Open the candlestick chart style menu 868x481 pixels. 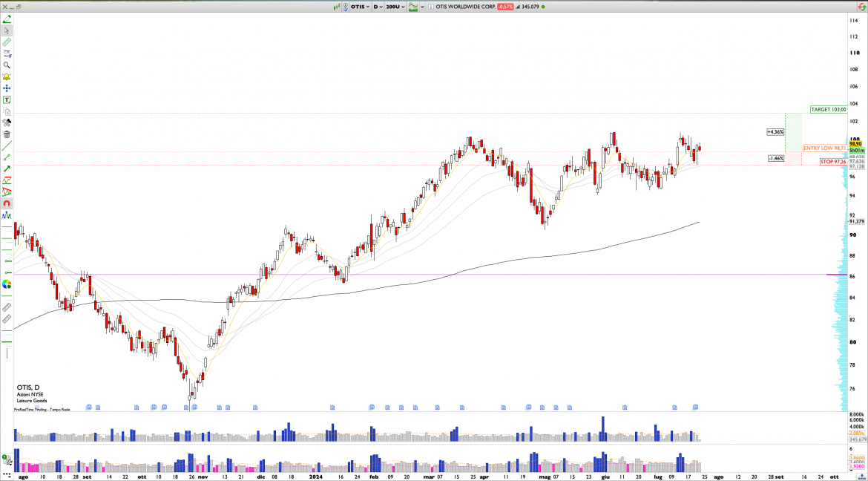coord(338,7)
